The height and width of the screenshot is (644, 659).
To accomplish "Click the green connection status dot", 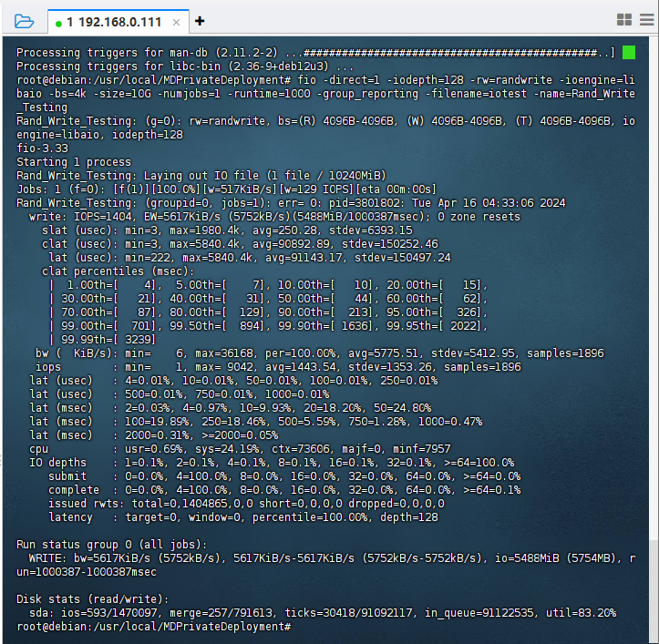I will click(x=59, y=21).
